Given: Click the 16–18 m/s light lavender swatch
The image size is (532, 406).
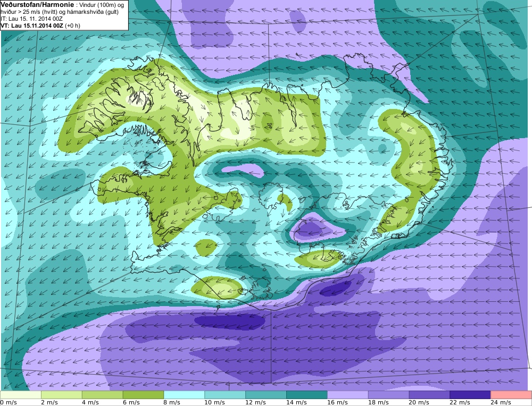Looking at the screenshot, I should click(348, 395).
